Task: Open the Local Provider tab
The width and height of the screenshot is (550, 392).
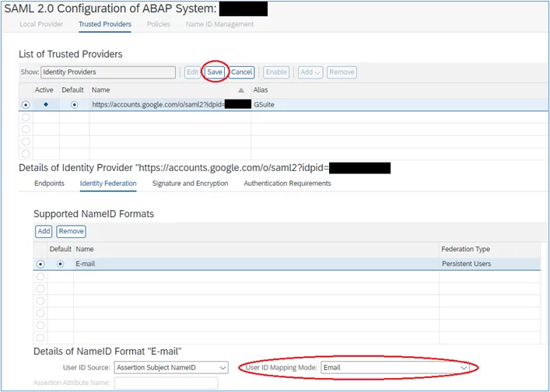Action: click(x=41, y=24)
